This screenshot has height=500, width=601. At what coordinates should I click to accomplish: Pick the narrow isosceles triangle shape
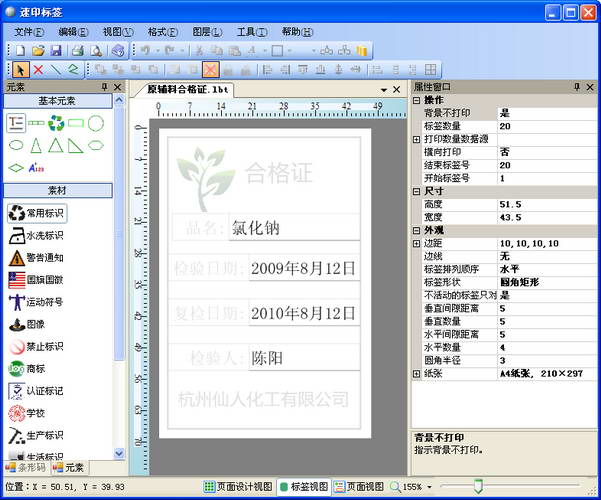coord(36,146)
